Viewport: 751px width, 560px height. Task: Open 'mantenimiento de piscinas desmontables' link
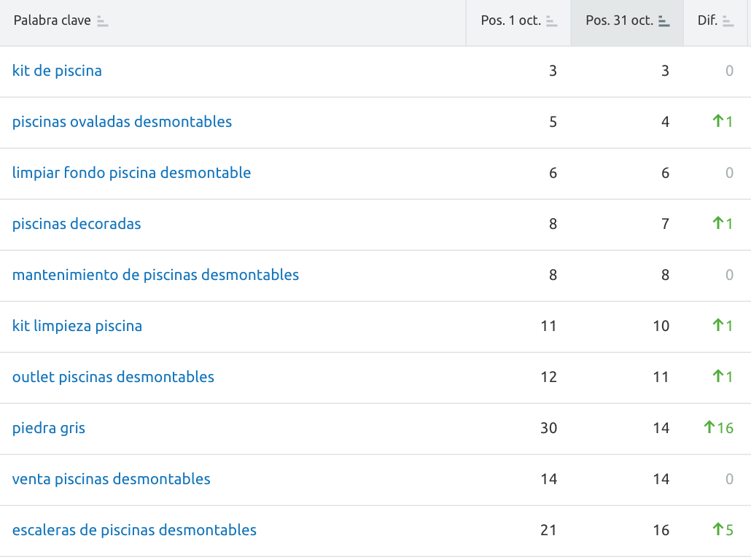(x=155, y=275)
